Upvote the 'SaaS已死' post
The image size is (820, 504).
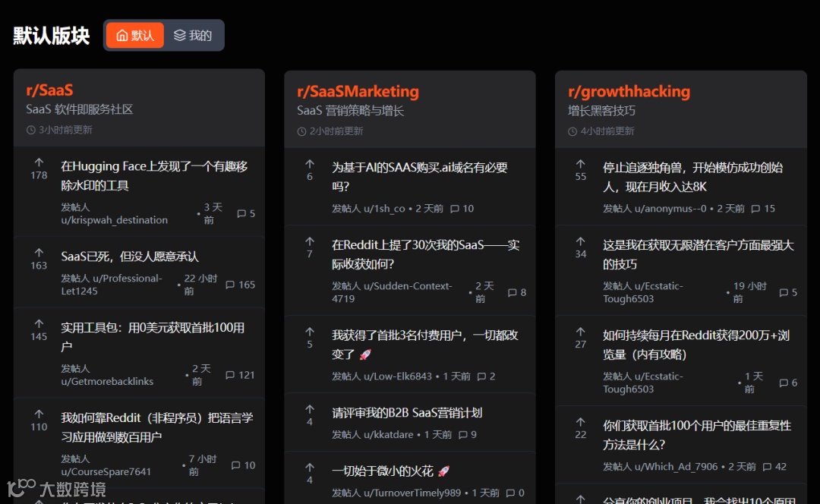click(39, 253)
